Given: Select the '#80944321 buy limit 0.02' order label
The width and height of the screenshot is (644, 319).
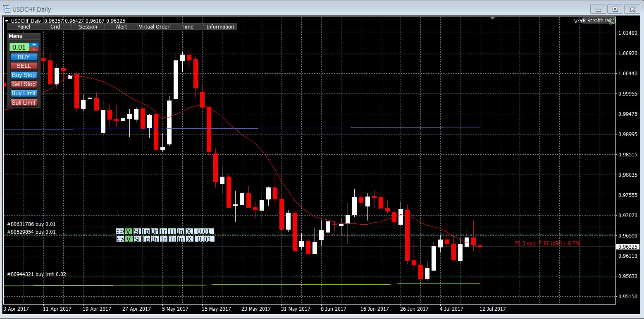Looking at the screenshot, I should (36, 274).
